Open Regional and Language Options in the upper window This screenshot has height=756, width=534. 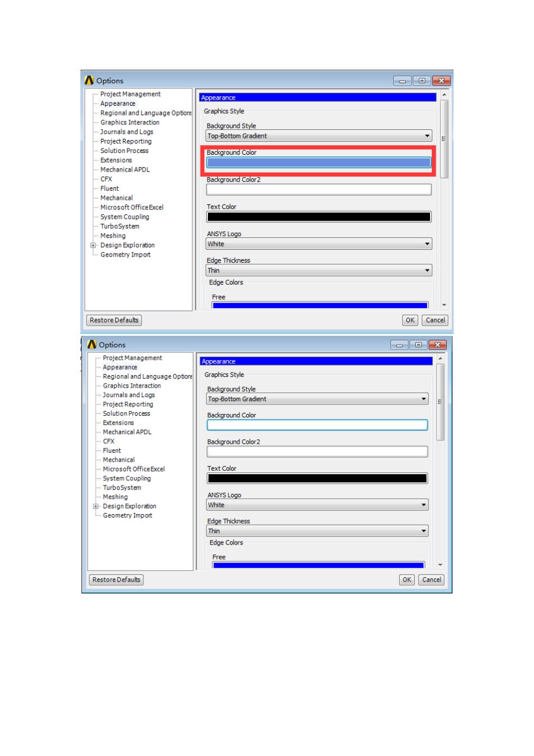point(146,113)
